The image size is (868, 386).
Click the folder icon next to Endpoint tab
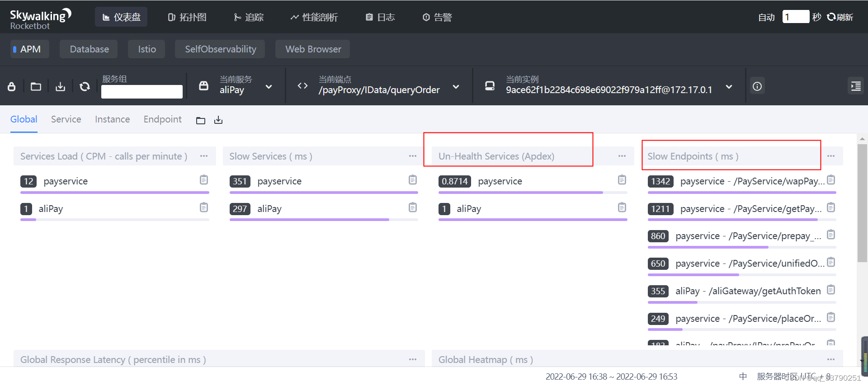201,120
